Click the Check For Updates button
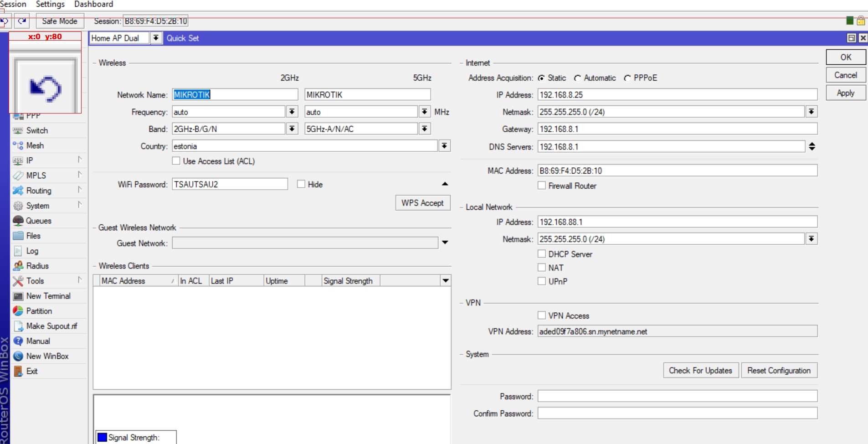This screenshot has height=444, width=868. 700,371
